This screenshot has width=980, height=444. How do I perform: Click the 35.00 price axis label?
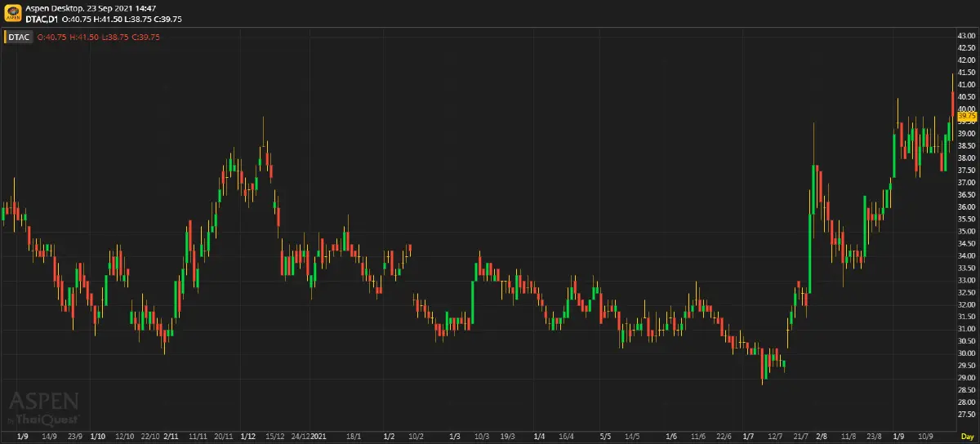click(x=966, y=231)
